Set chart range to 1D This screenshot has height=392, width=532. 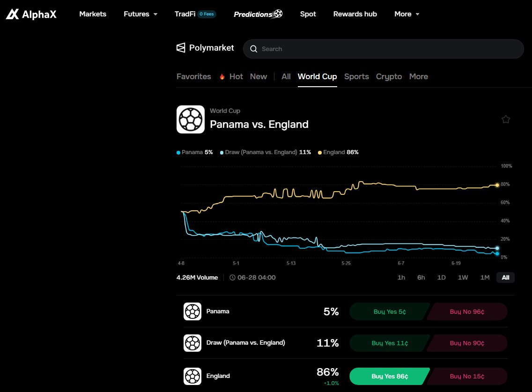coord(442,278)
